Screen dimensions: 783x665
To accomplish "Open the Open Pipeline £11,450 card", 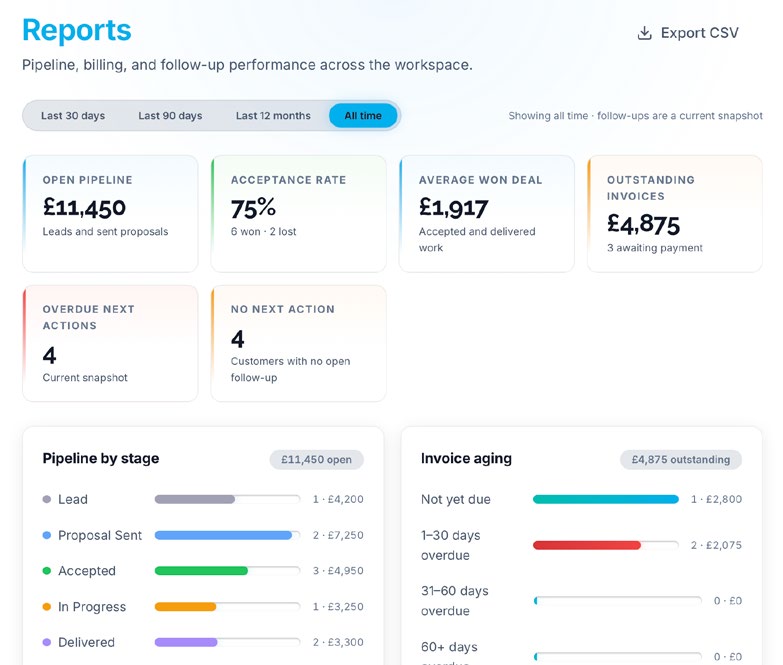I will [x=110, y=214].
